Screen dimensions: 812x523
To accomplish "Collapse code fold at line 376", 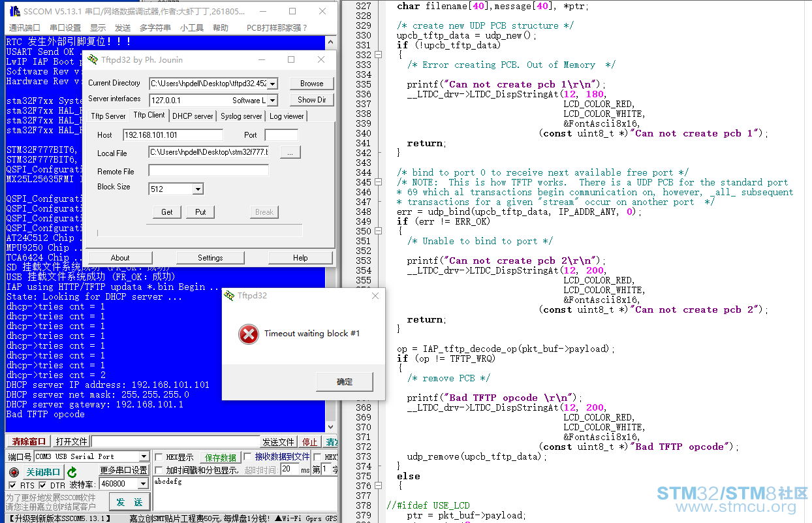I will pyautogui.click(x=378, y=486).
